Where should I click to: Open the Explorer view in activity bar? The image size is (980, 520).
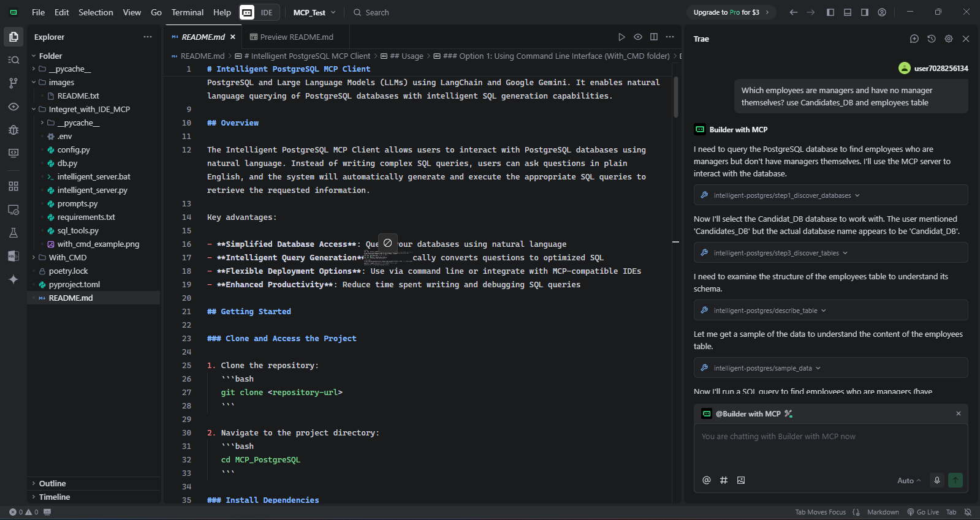(x=13, y=37)
